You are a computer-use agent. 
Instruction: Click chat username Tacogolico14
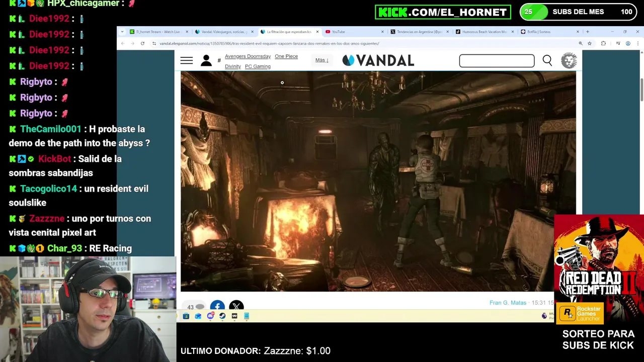click(x=49, y=189)
